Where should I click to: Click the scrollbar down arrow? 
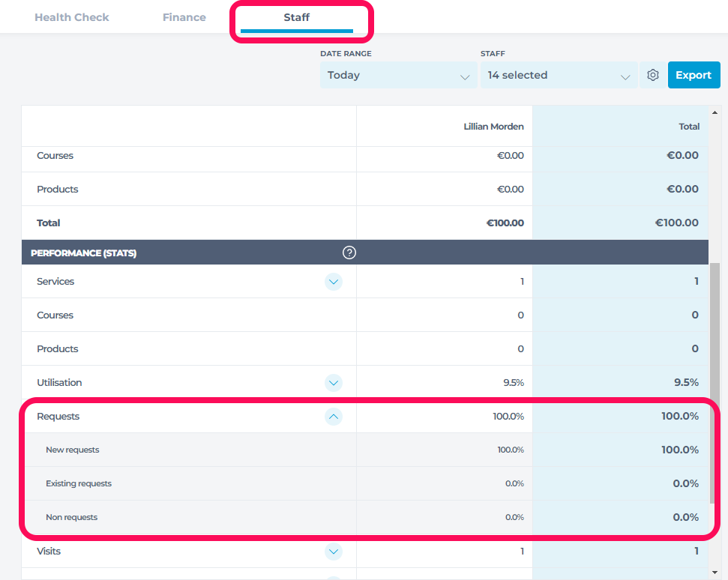tap(715, 573)
